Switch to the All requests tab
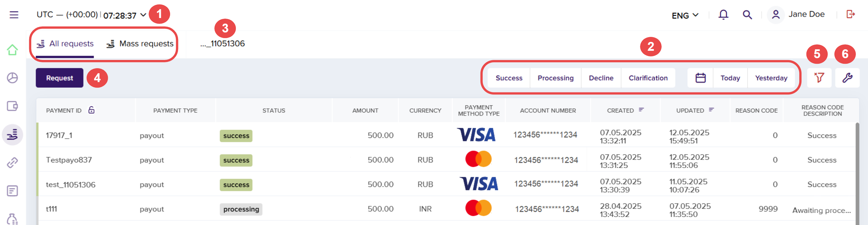This screenshot has width=868, height=225. click(x=65, y=44)
